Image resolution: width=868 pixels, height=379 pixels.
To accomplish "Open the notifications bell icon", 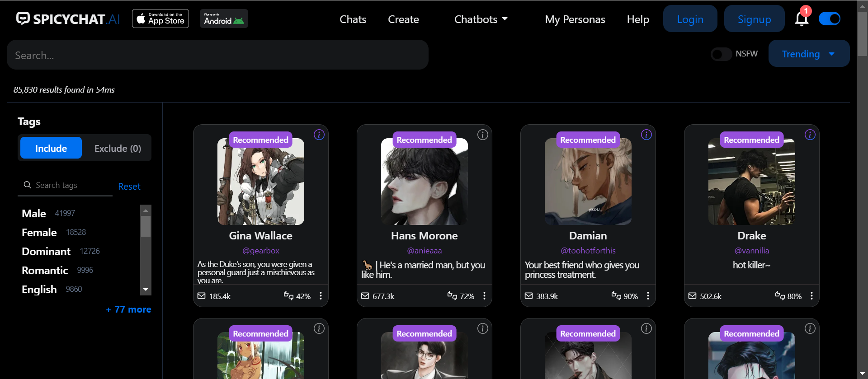I will 801,19.
